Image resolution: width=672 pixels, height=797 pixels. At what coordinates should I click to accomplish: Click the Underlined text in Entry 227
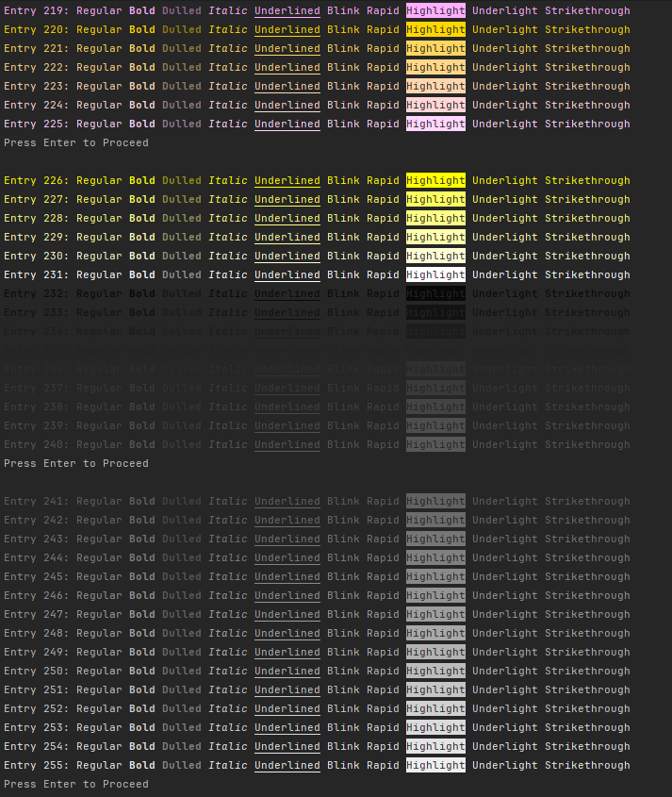tap(287, 199)
